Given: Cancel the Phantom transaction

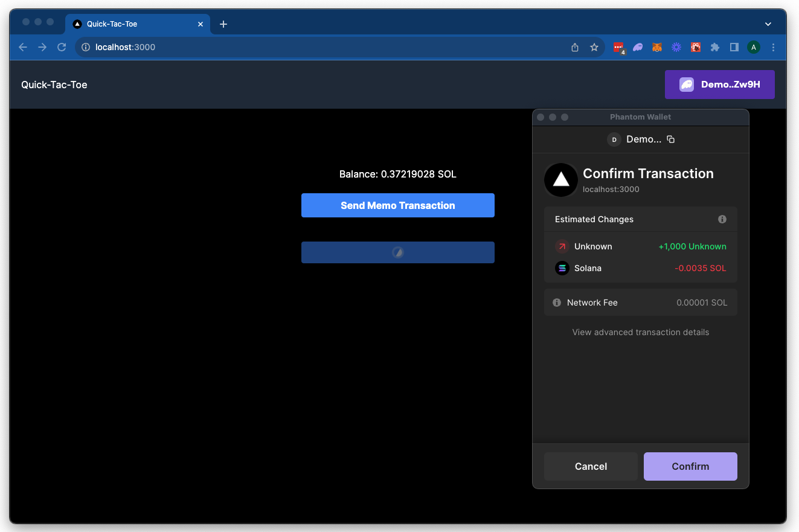Looking at the screenshot, I should 591,466.
